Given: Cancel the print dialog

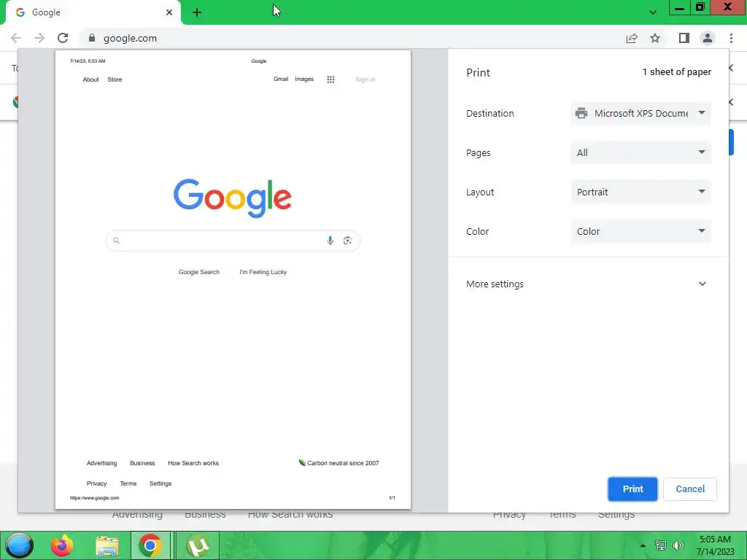Looking at the screenshot, I should [x=690, y=489].
